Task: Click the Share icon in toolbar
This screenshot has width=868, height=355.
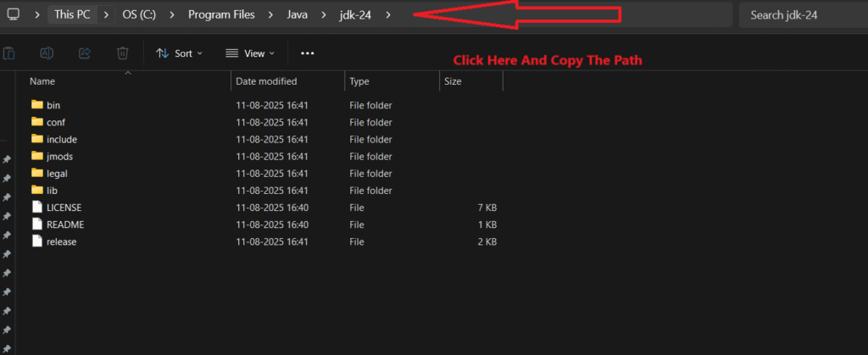Action: [85, 53]
